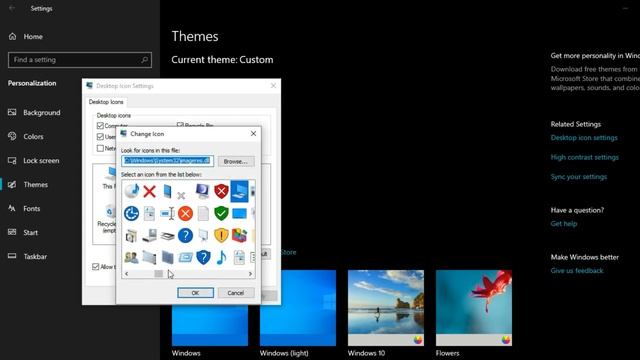Pick the blue clock history icon
Viewport: 640px width, 360px height.
point(131,213)
